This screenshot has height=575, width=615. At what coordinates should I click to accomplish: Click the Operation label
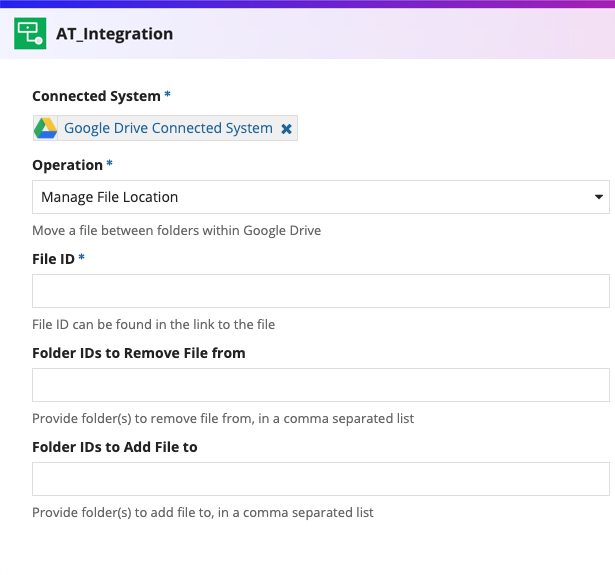tap(67, 165)
